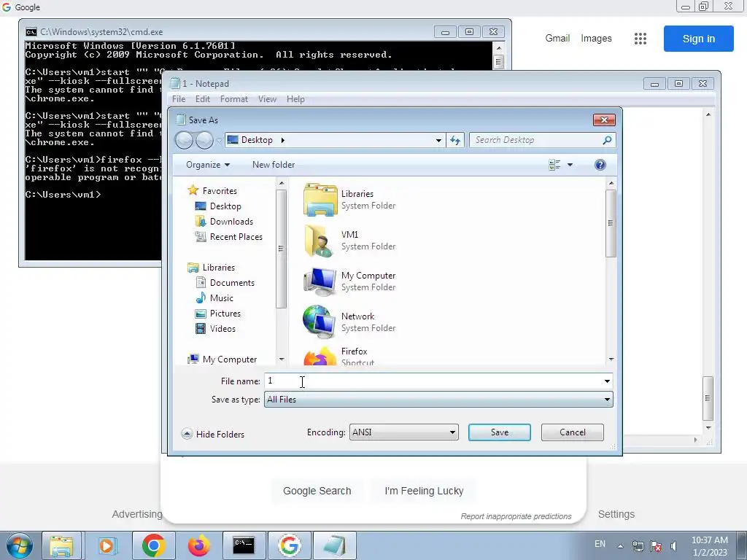The image size is (747, 560).
Task: Click the Gmail link on Google page
Action: pos(557,39)
